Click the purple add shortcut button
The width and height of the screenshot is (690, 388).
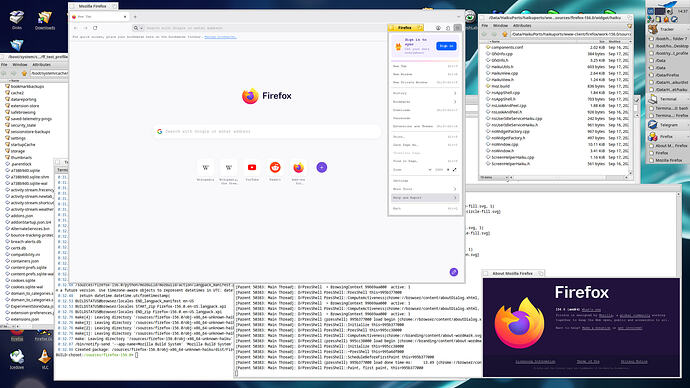coord(322,168)
